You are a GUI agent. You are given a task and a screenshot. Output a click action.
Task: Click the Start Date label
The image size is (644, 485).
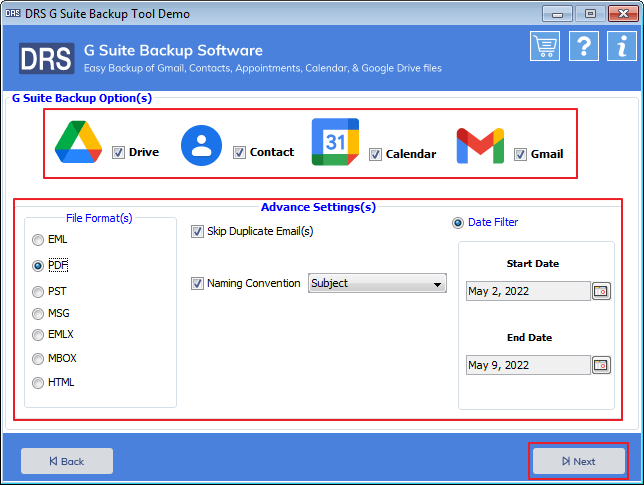[533, 264]
